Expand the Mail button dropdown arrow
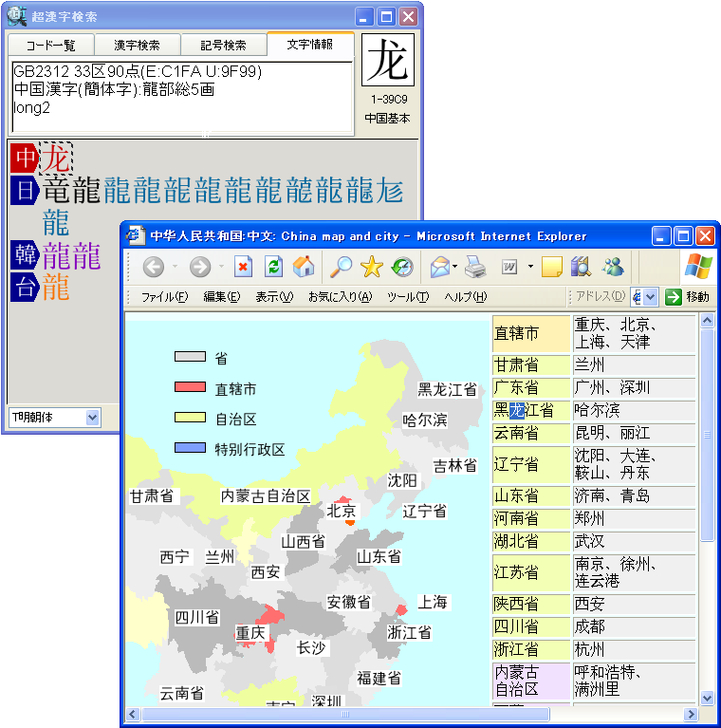Viewport: 721px width, 728px height. click(453, 267)
